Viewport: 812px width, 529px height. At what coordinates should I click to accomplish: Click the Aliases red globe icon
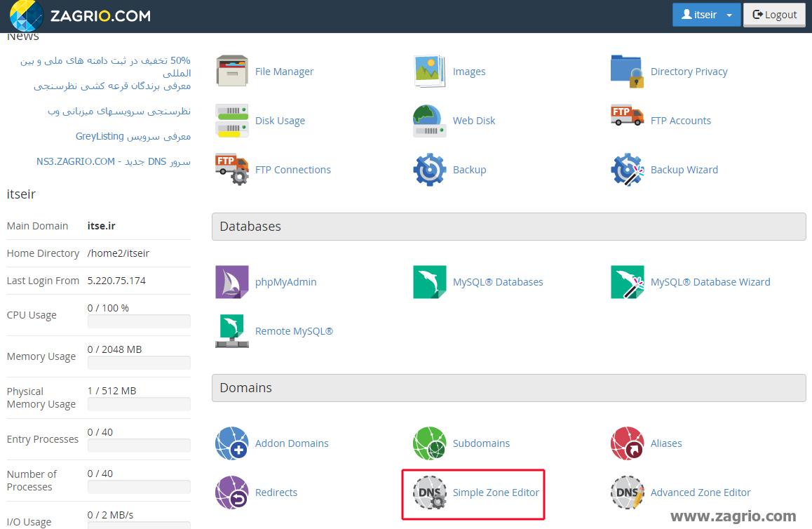point(627,443)
